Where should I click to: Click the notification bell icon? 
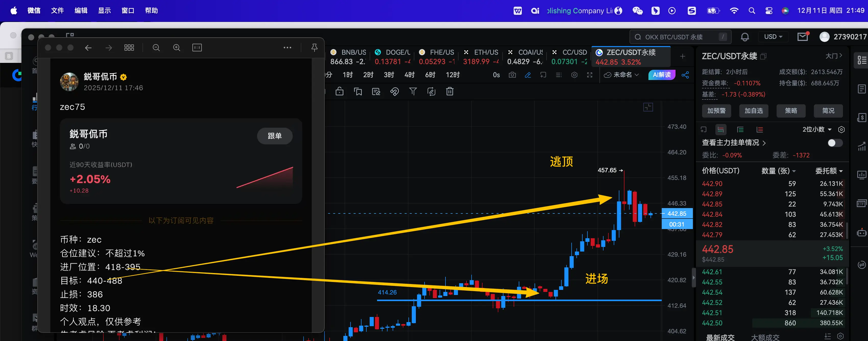tap(745, 37)
